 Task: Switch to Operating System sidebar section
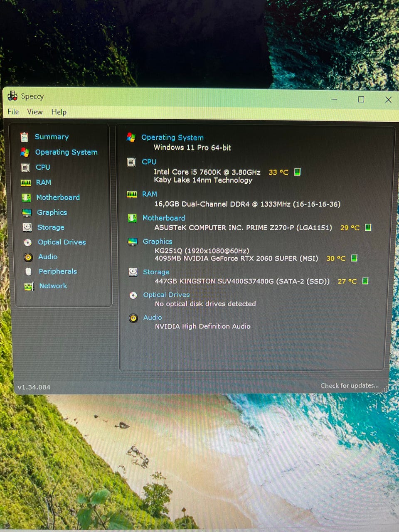tap(66, 152)
